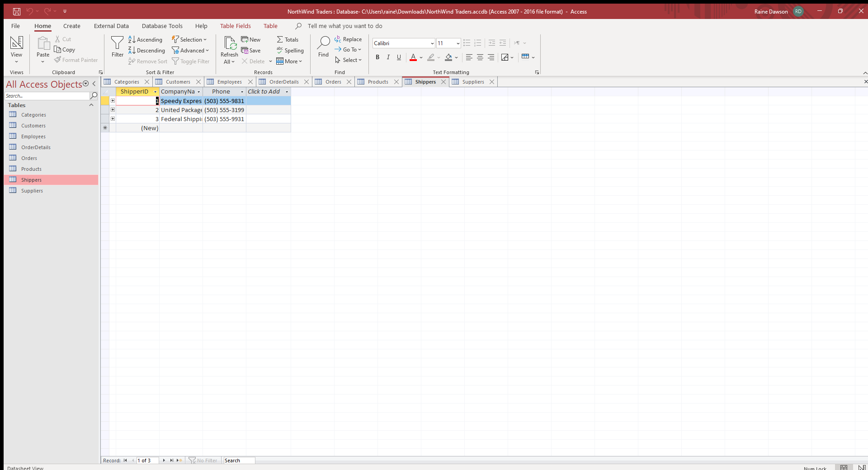Viewport: 868px width, 470px height.
Task: Open the View button in ribbon
Action: click(x=16, y=50)
